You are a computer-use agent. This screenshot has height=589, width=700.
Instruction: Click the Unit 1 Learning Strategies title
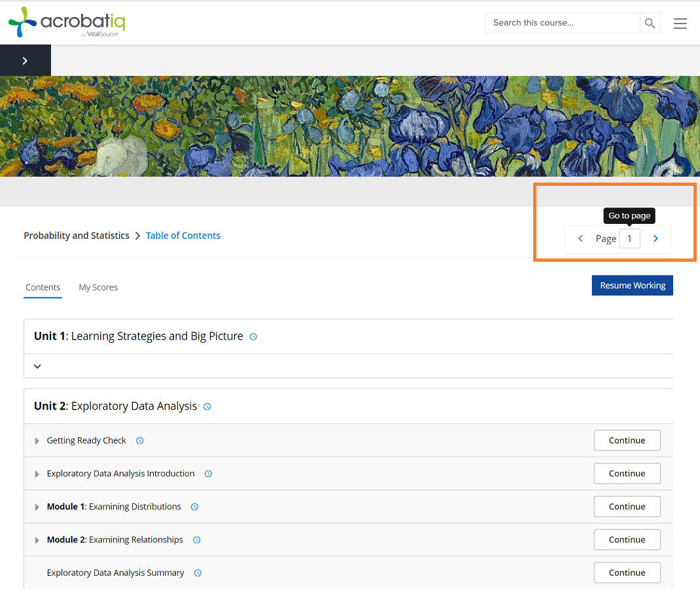tap(139, 336)
